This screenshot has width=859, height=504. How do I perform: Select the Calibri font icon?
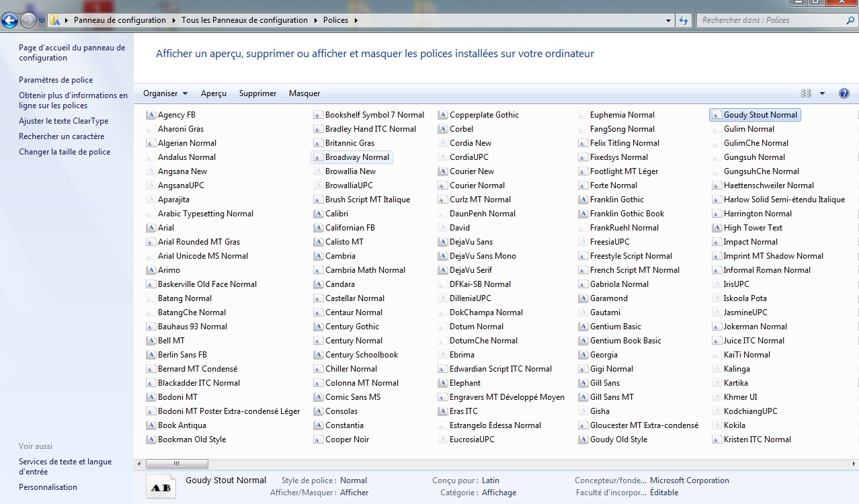318,214
